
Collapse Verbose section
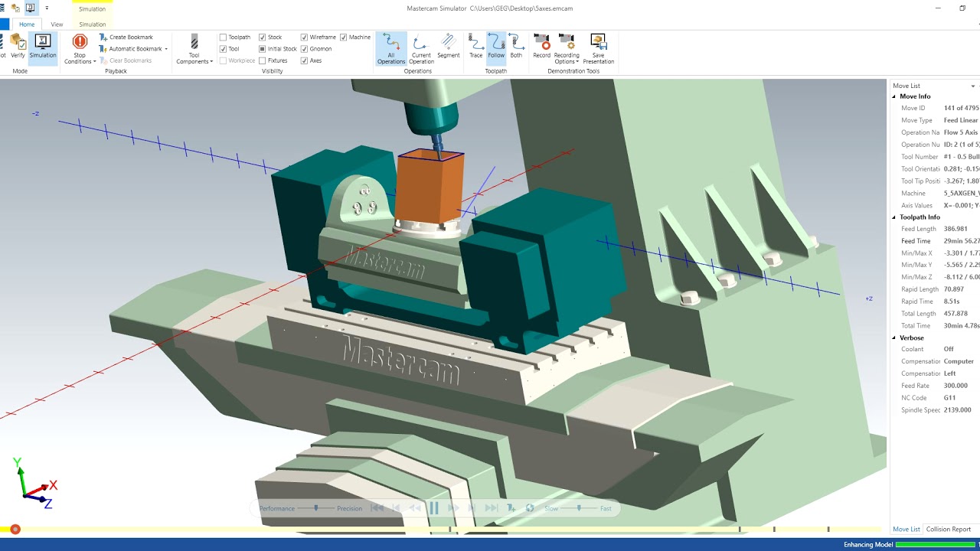(x=894, y=337)
